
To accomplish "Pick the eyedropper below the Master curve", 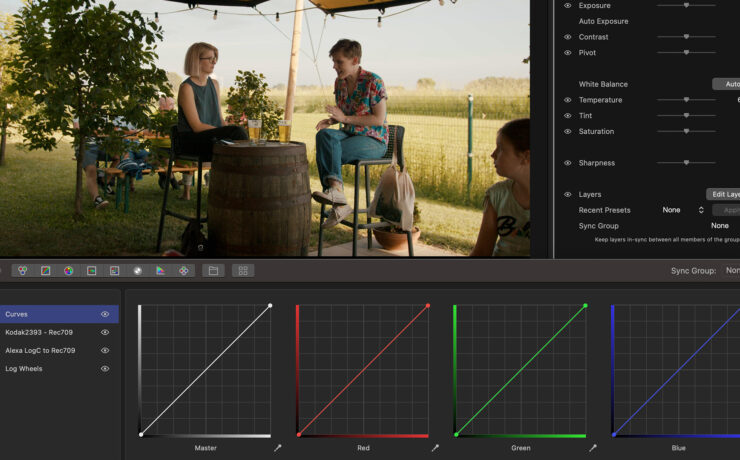I will [278, 448].
